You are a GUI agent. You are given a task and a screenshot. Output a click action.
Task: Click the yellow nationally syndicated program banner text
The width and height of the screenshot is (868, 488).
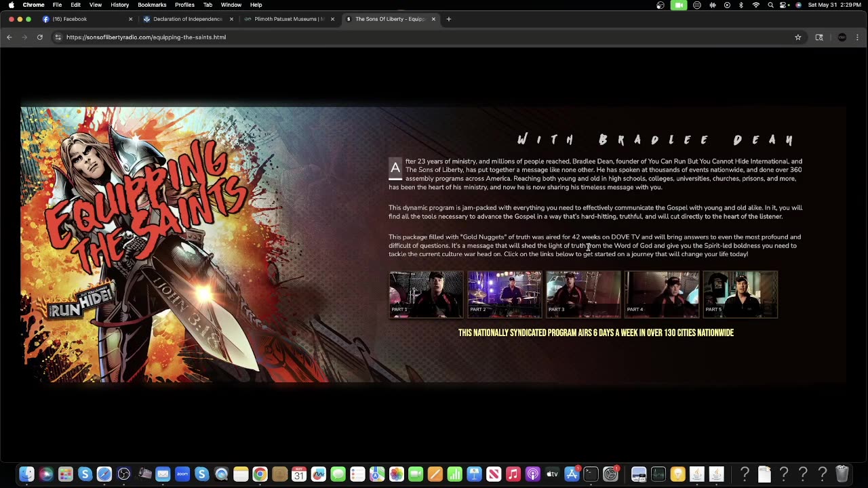coord(596,333)
